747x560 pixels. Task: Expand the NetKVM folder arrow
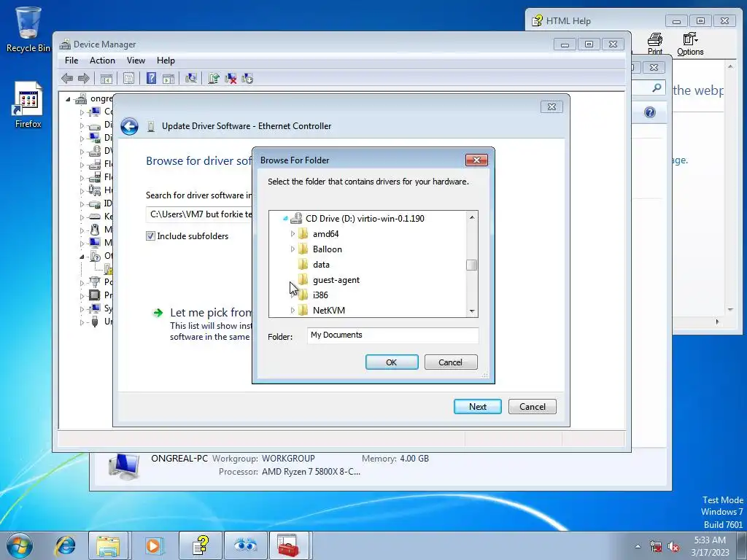tap(293, 311)
